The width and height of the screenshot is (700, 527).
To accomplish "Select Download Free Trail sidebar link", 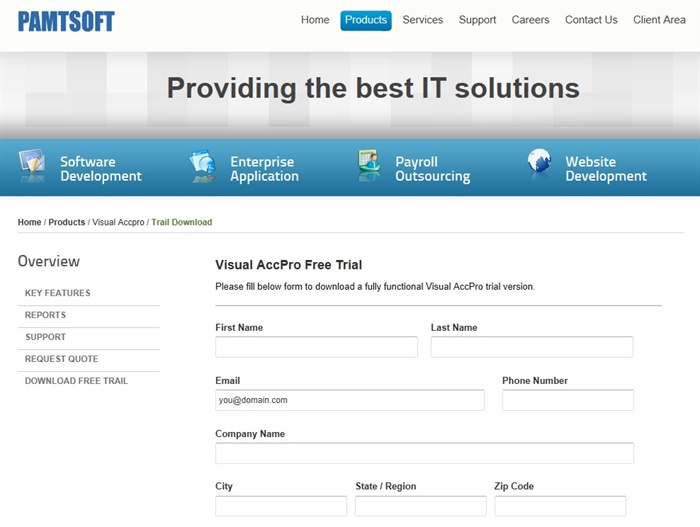I will click(x=76, y=381).
